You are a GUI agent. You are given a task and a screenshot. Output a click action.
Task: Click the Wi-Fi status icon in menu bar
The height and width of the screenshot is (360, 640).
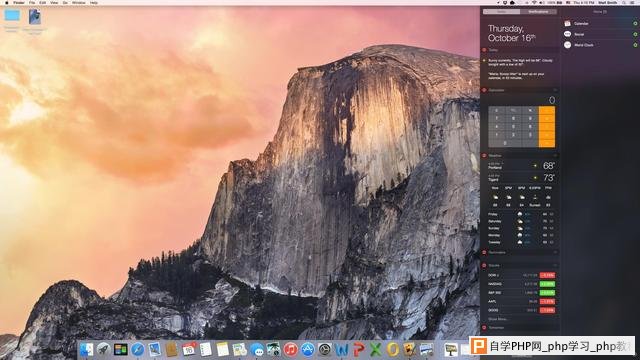click(x=534, y=2)
